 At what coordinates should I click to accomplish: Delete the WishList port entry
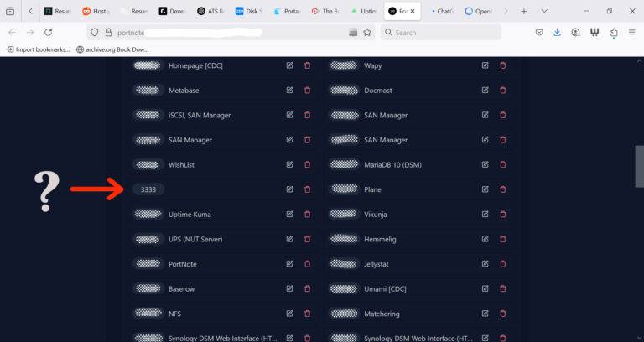(307, 164)
